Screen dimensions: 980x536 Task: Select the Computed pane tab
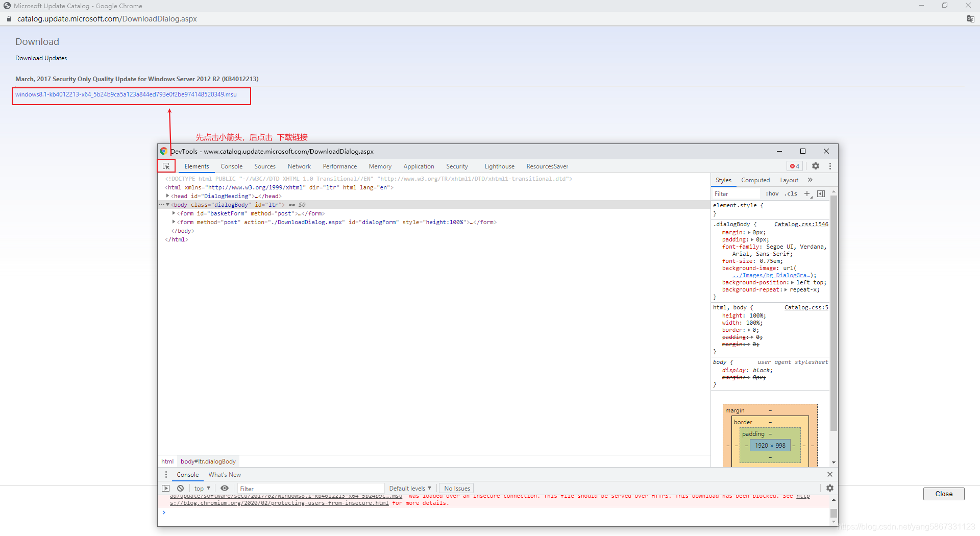(755, 180)
